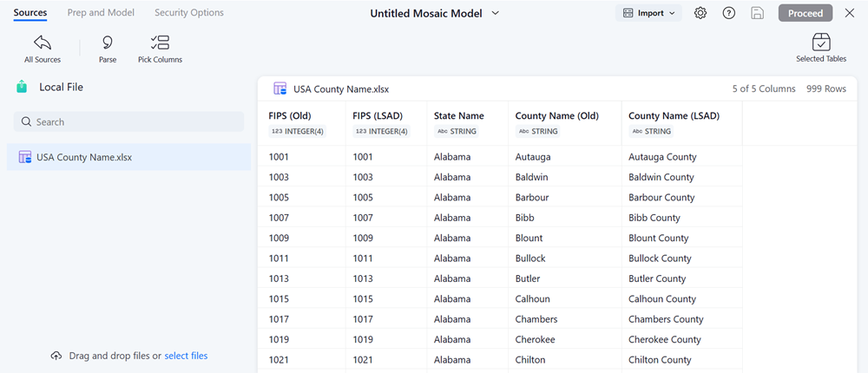Open the Untitled Mosaic Model title dropdown chevron
Viewport: 868px width, 373px height.
(x=496, y=13)
